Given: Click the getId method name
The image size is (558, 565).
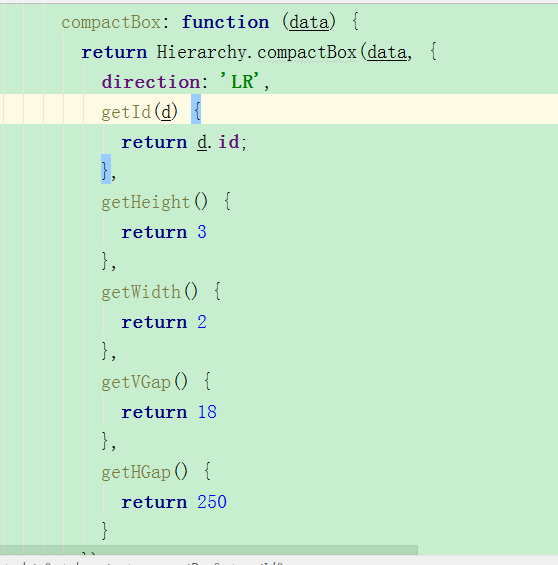Looking at the screenshot, I should (126, 112).
